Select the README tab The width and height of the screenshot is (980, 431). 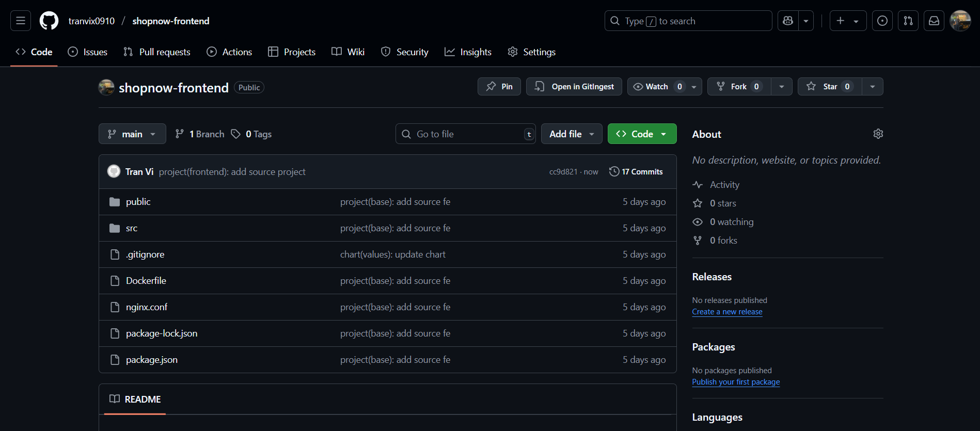pyautogui.click(x=135, y=399)
